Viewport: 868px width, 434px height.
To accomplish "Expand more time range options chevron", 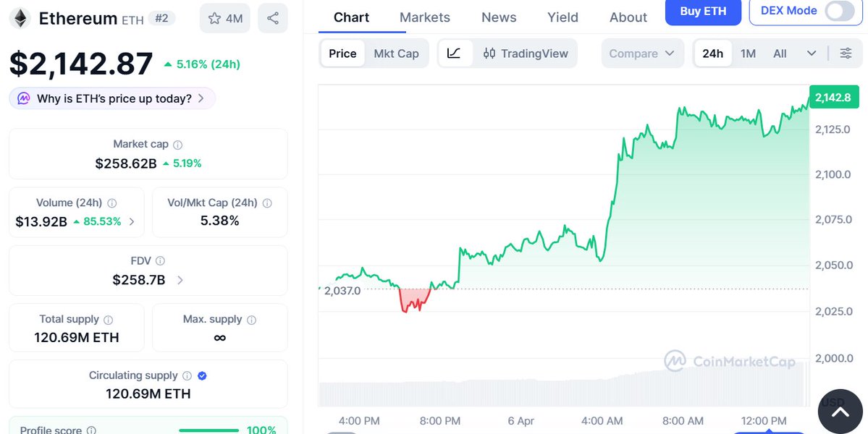I will point(812,54).
